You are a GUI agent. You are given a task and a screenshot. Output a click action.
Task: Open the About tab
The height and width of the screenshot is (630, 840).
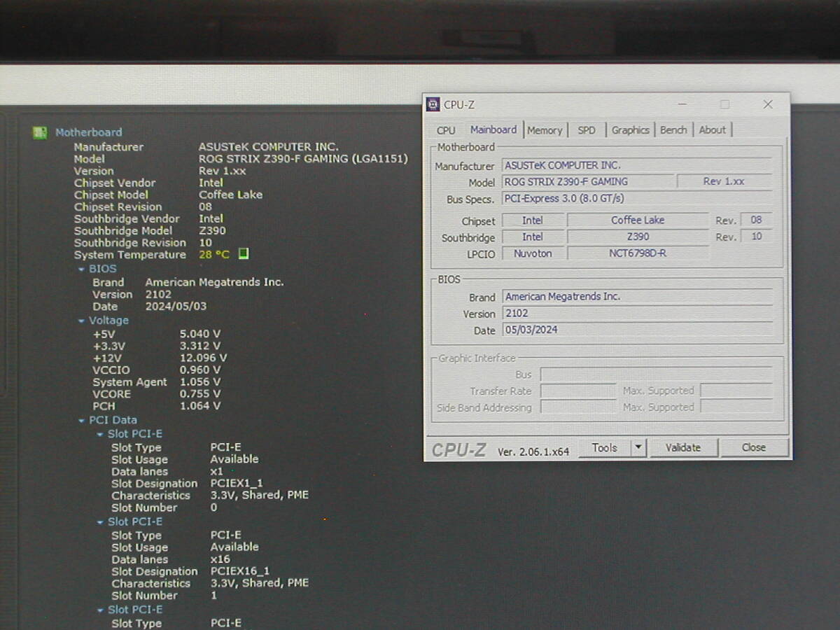point(712,130)
